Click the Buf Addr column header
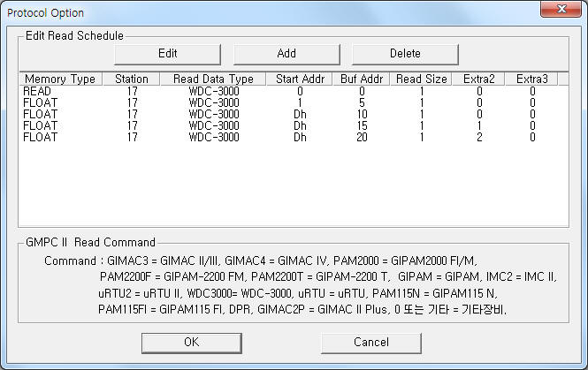The image size is (588, 370). [362, 79]
